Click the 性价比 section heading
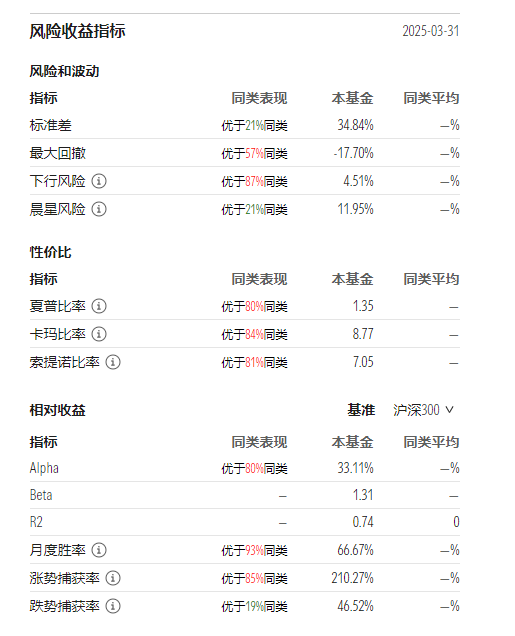 50,252
